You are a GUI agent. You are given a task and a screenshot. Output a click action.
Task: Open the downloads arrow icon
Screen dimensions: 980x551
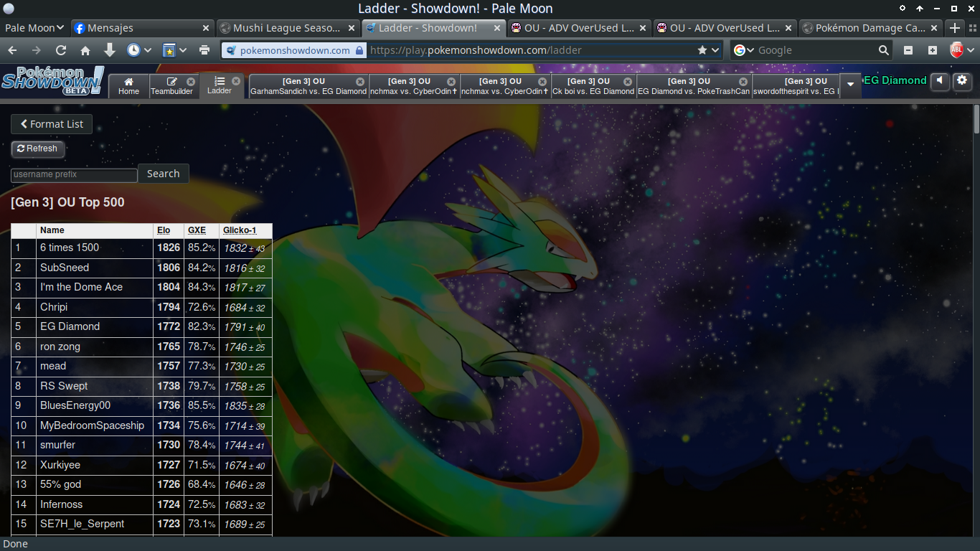pos(110,50)
